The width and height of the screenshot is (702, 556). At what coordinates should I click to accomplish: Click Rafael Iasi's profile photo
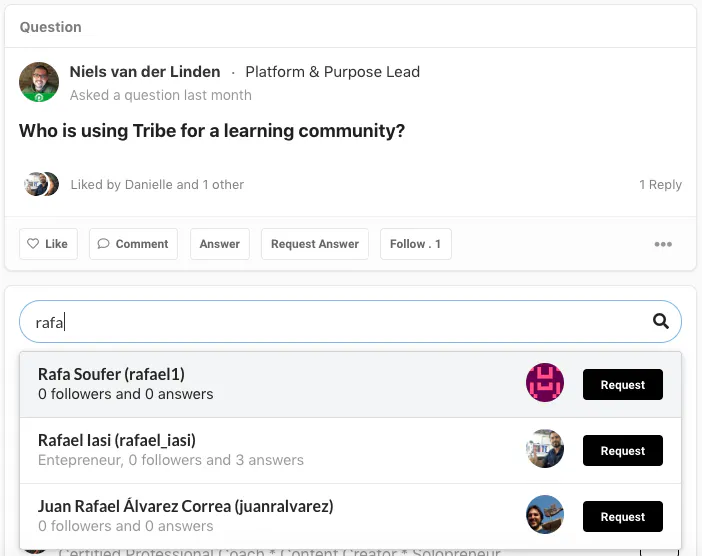pyautogui.click(x=545, y=450)
